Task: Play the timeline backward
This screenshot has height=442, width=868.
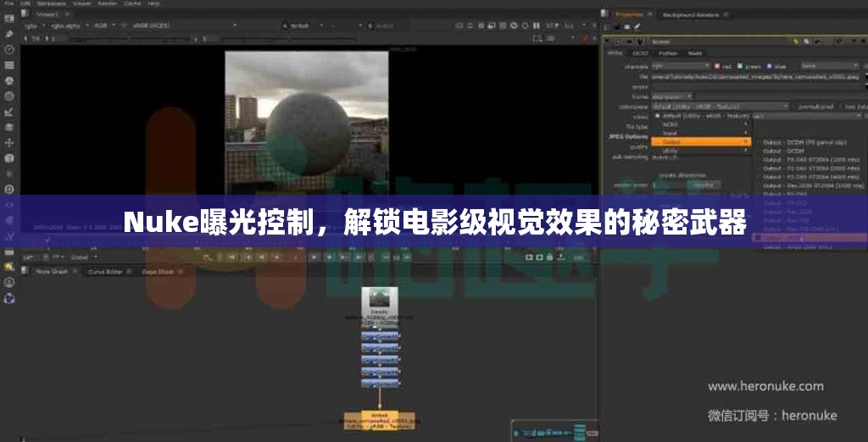Action: pos(277,257)
